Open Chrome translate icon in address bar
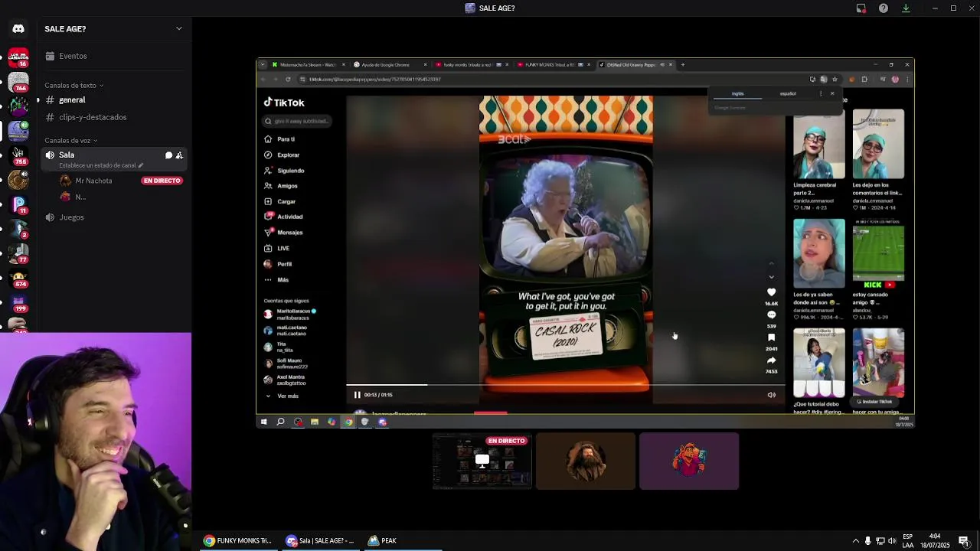This screenshot has width=980, height=551. click(x=823, y=80)
